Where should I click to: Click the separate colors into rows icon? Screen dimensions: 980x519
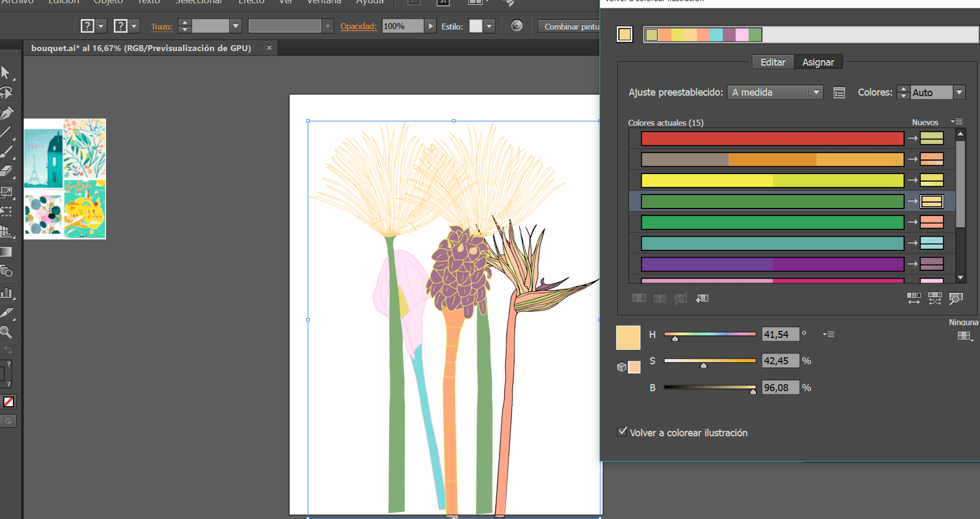coord(660,298)
